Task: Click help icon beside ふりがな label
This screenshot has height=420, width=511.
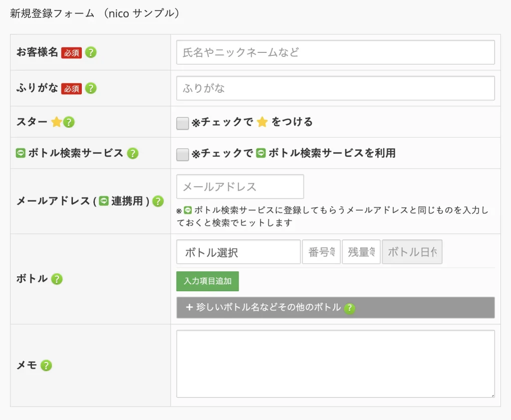Action: (x=91, y=88)
